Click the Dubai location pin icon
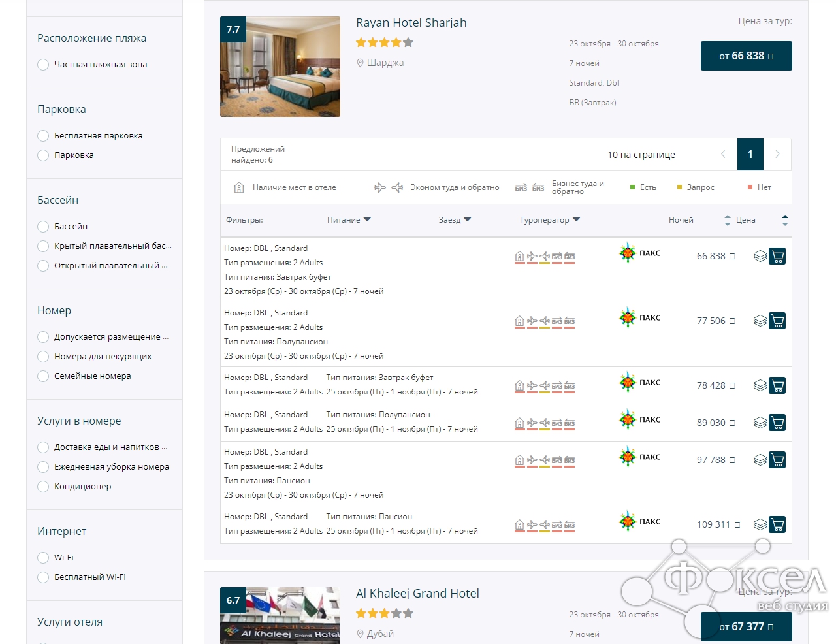This screenshot has height=644, width=836. (x=360, y=634)
